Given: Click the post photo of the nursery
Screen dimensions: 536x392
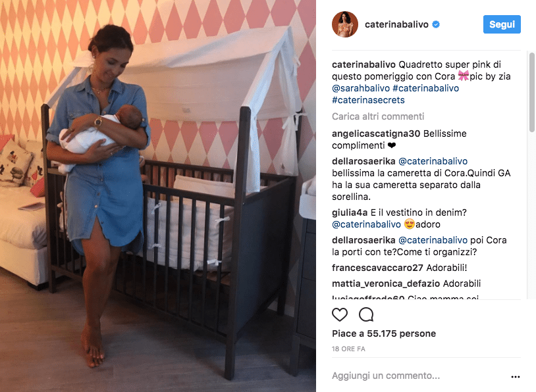Looking at the screenshot, I should (x=158, y=196).
